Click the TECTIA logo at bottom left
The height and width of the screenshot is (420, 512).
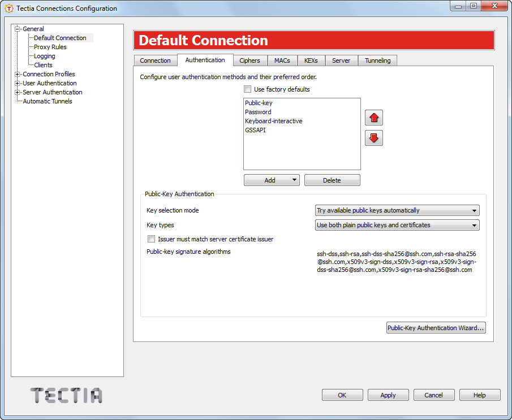coord(66,396)
